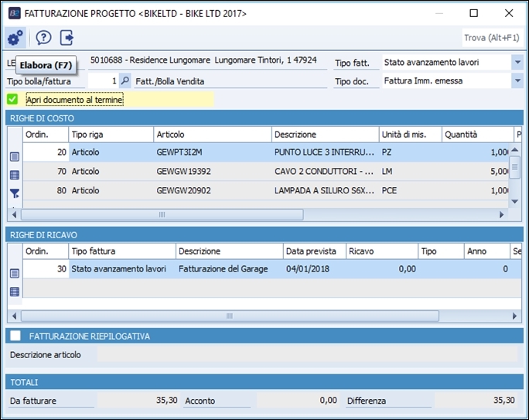Open help with the question mark icon
The width and height of the screenshot is (529, 420).
click(x=44, y=37)
